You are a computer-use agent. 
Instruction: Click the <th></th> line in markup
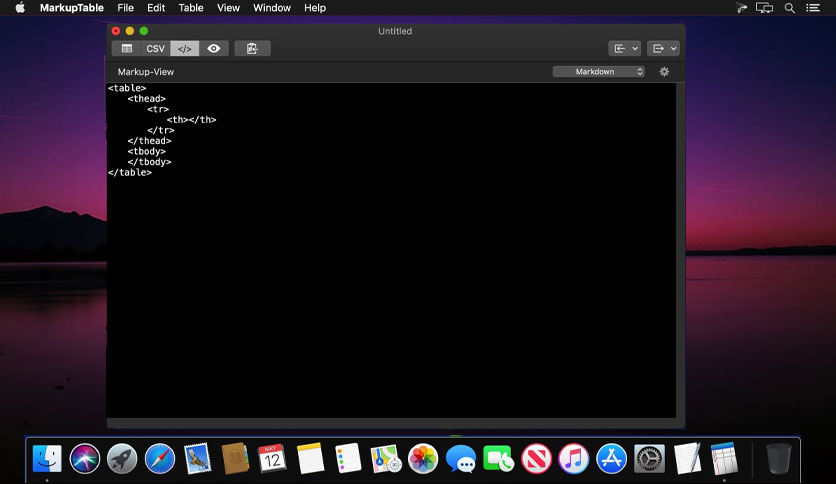[x=191, y=120]
